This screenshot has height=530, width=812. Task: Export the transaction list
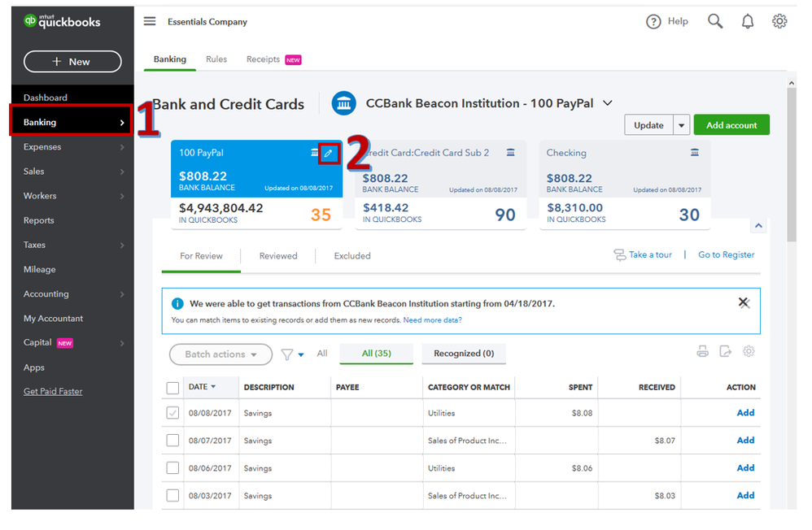click(x=726, y=352)
